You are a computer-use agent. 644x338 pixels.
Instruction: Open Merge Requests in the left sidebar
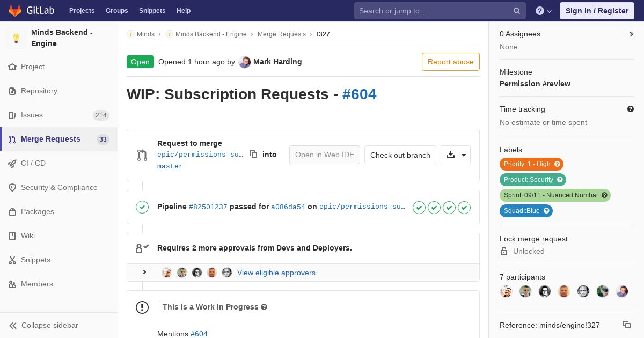(59, 139)
